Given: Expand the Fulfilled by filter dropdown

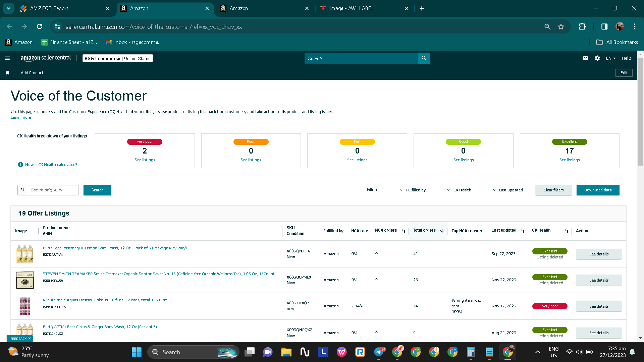Looking at the screenshot, I should (413, 190).
